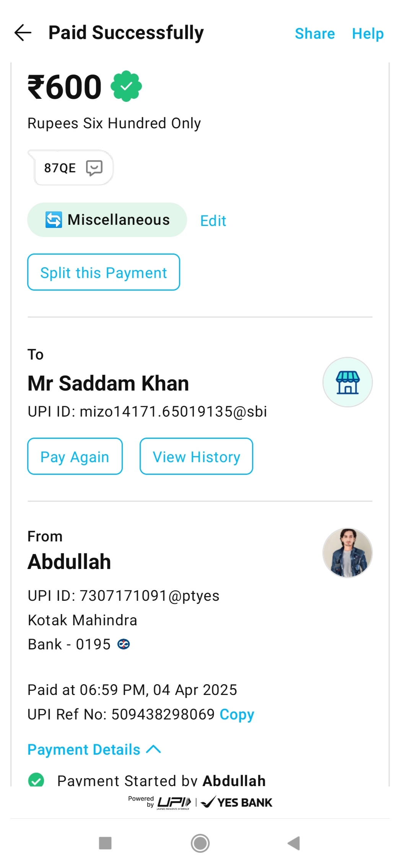Tap the Android home navigation button
The width and height of the screenshot is (400, 868).
[200, 843]
